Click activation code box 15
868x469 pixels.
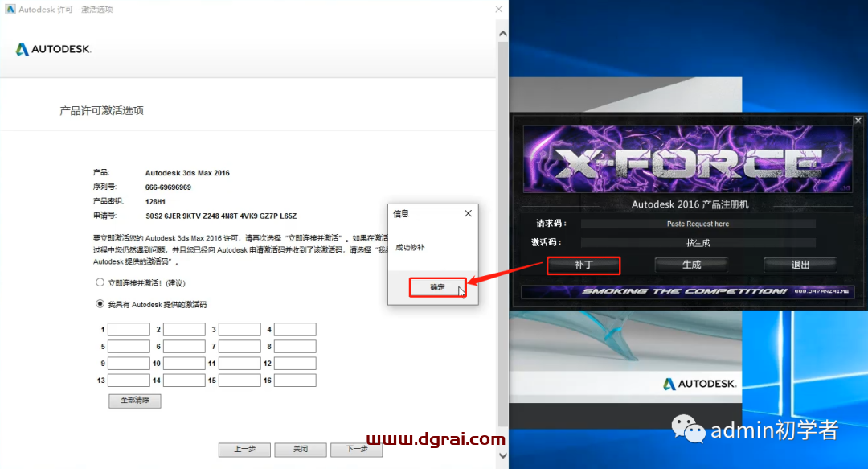point(240,381)
